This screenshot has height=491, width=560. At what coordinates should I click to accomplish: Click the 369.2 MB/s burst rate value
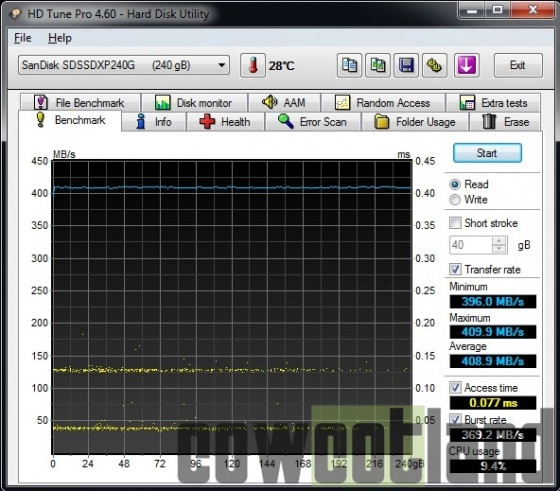pos(493,435)
